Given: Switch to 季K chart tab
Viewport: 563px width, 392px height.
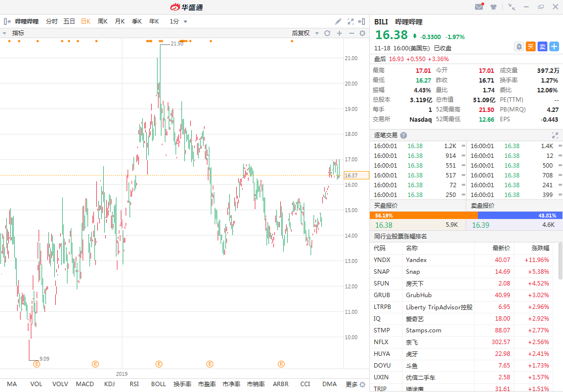Looking at the screenshot, I should 137,22.
